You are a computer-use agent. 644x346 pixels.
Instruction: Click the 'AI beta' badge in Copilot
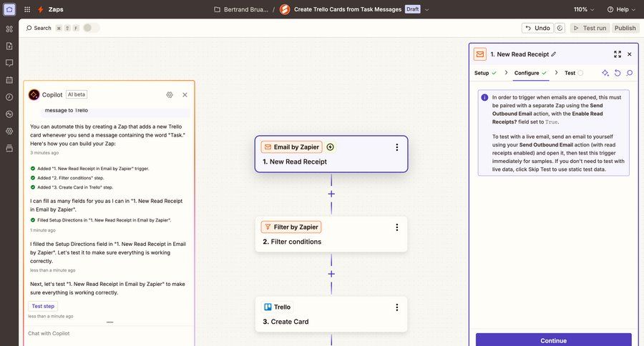[x=77, y=94]
